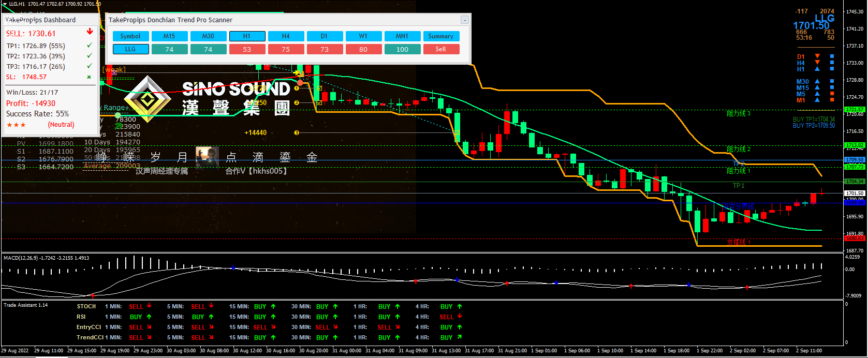Click the 1701.50 current price label on axis
Screen dimensions: 868x358
[x=855, y=193]
